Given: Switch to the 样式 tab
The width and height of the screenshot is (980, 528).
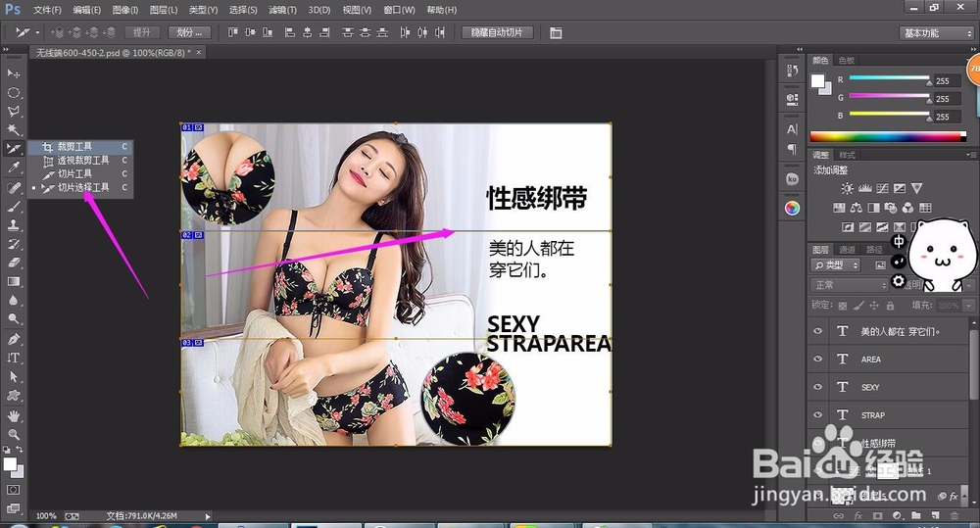Looking at the screenshot, I should click(x=847, y=155).
